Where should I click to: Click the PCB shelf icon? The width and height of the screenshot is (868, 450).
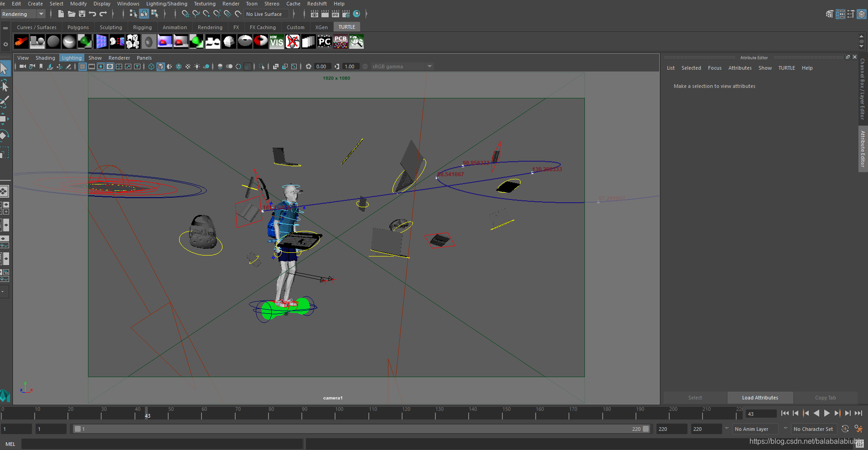[341, 42]
